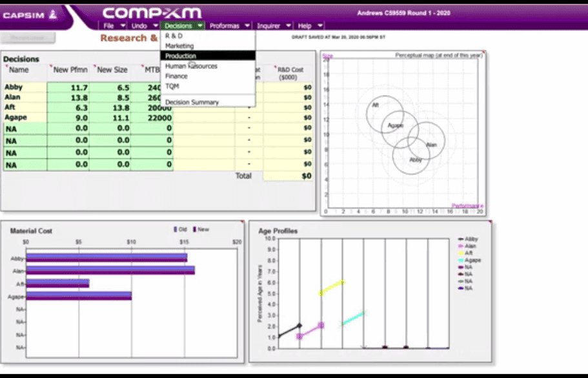
Task: Click Aft's New Pfmn field 6.3
Action: (68, 108)
